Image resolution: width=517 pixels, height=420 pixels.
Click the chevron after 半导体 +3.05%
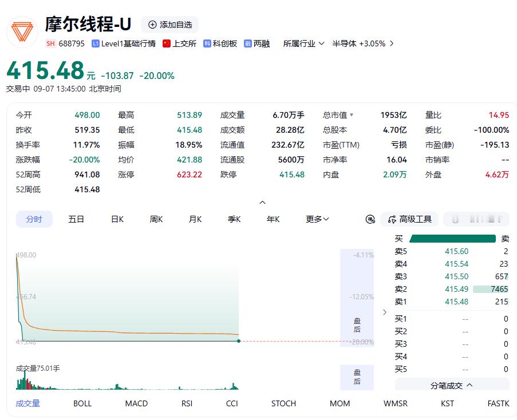[392, 43]
